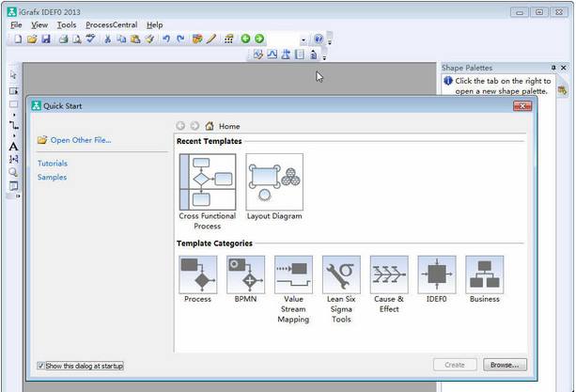Select the Layout Diagram template

pos(274,187)
